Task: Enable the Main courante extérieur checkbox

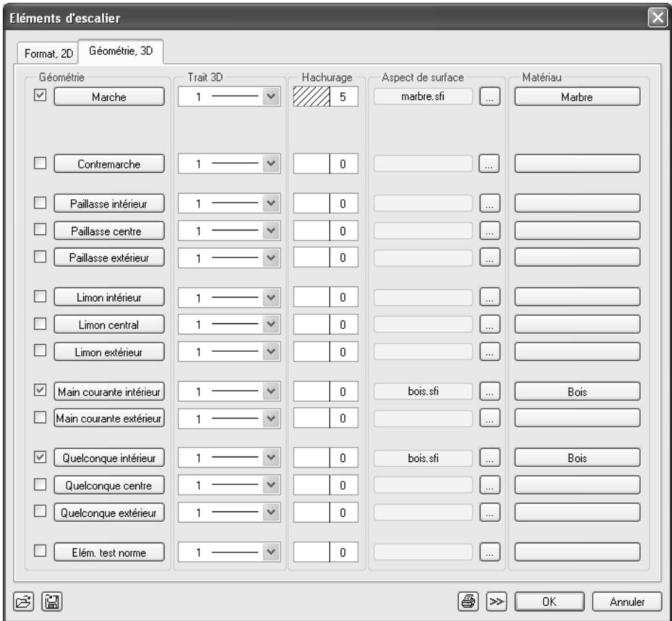Action: point(40,417)
